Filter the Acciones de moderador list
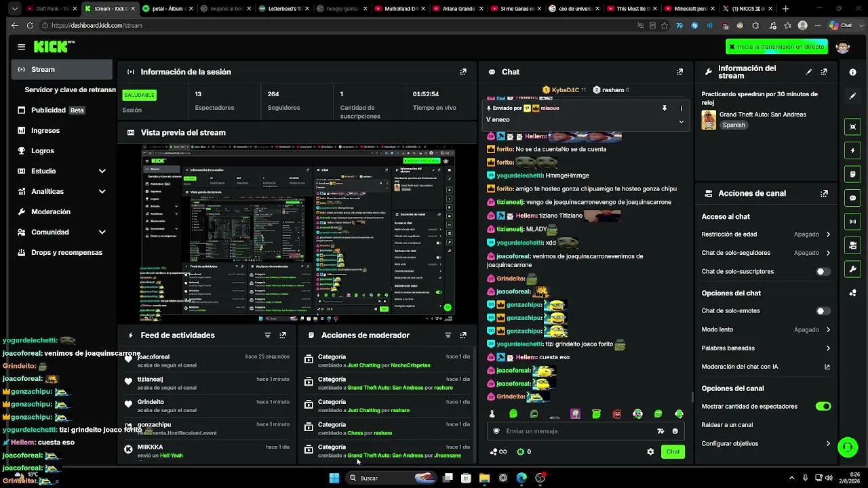The image size is (868, 488). pos(448,335)
